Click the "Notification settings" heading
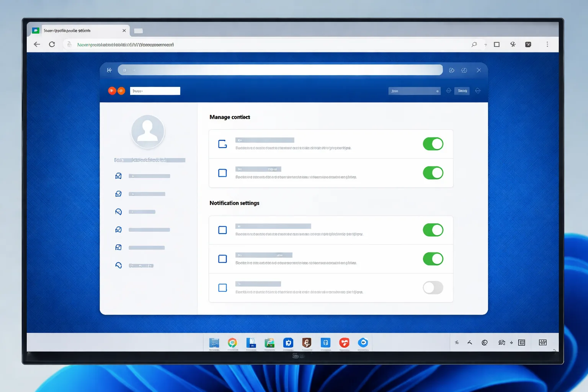 234,203
